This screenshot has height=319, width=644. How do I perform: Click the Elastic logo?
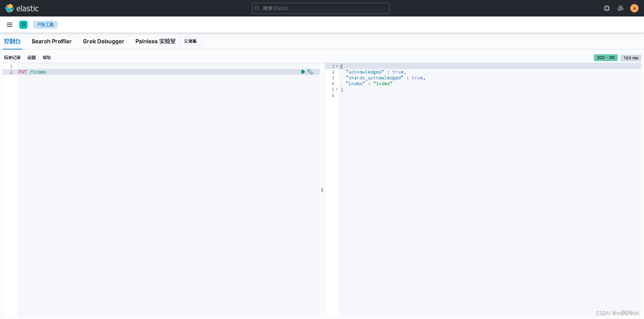pyautogui.click(x=22, y=8)
